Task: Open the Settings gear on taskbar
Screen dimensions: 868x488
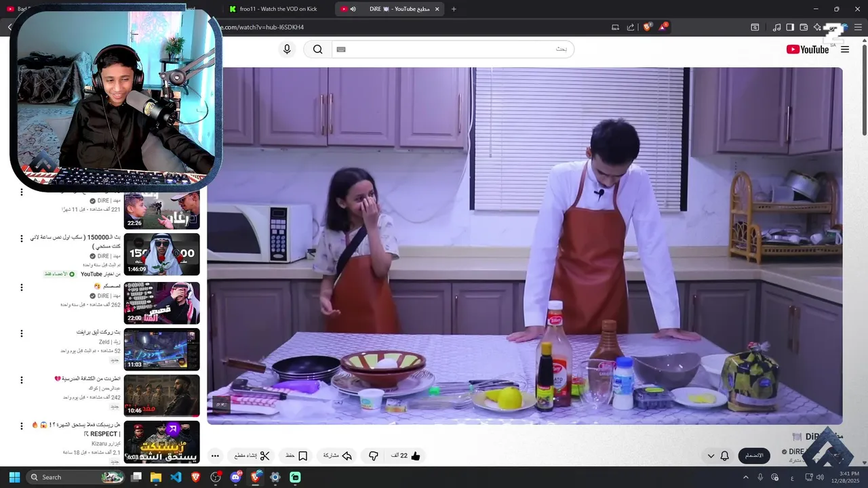Action: [275, 477]
